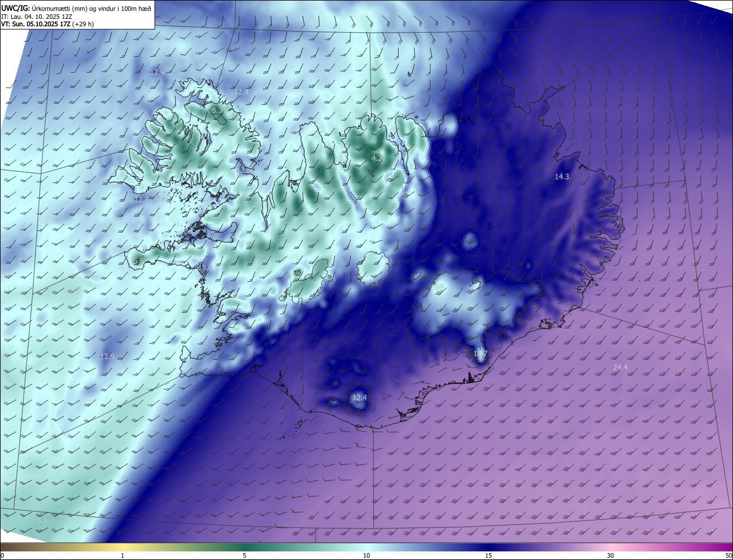This screenshot has height=560, width=733.
Task: Click the "15" tick label on the color scale
Action: pyautogui.click(x=488, y=555)
